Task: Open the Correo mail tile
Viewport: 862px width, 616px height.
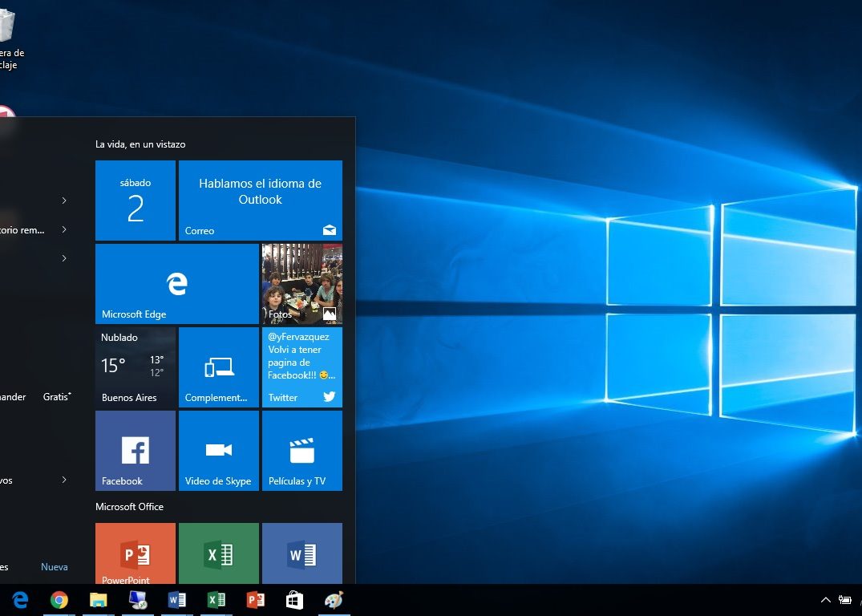Action: [x=260, y=200]
